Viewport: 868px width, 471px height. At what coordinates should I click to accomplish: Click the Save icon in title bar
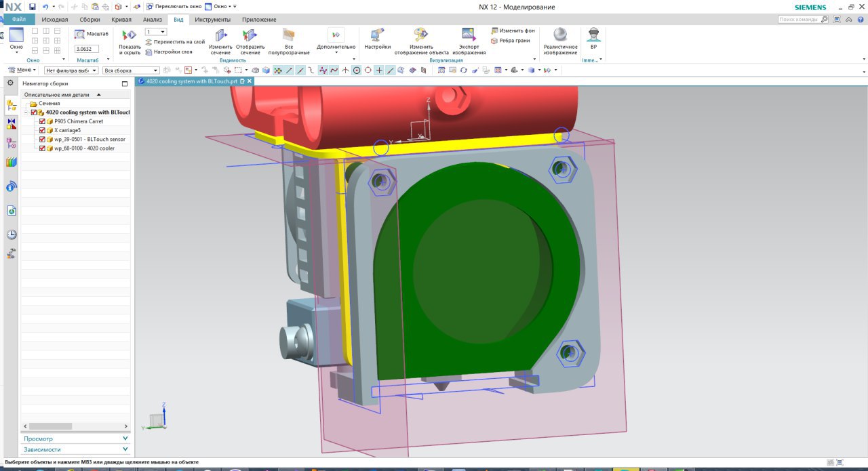(32, 6)
